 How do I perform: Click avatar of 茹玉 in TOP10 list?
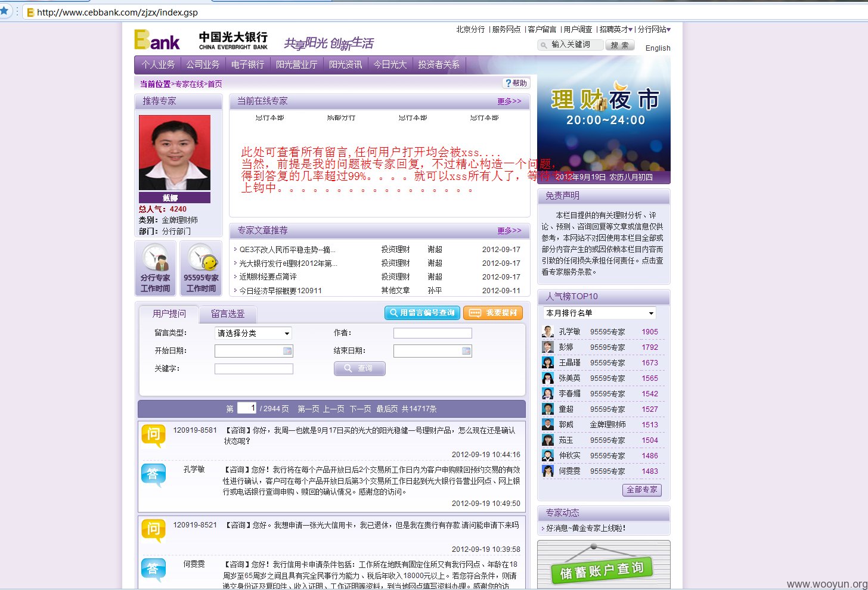[548, 440]
